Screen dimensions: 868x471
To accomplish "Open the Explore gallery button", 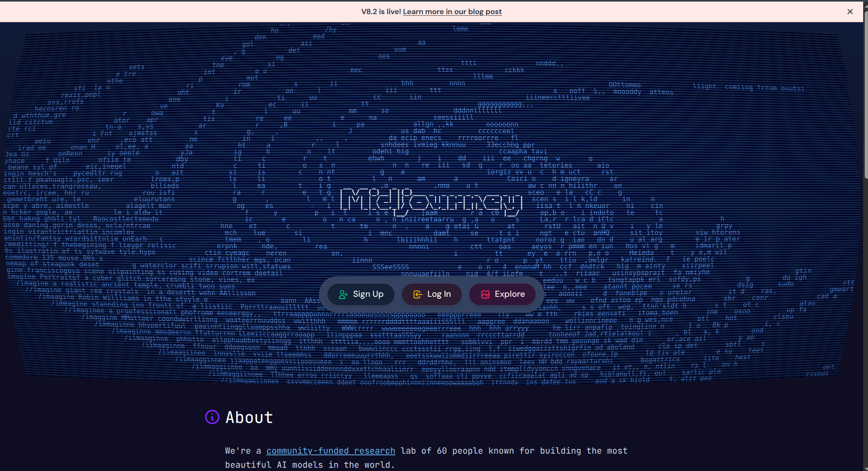I will (502, 294).
